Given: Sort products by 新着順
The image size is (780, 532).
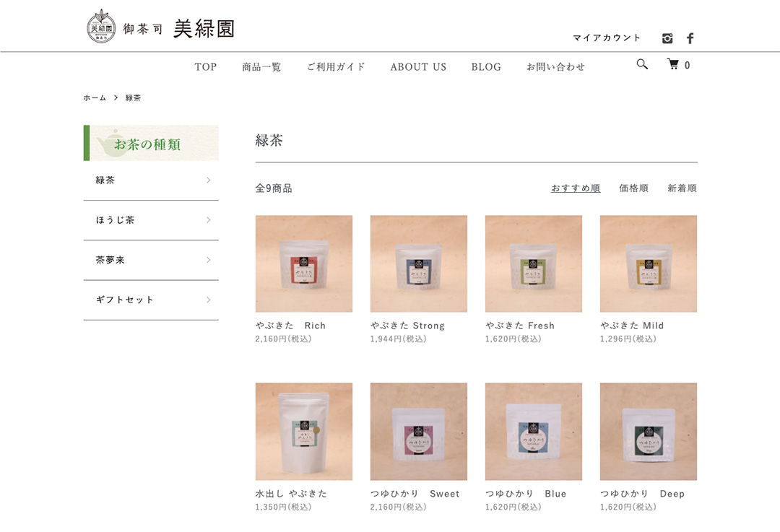Looking at the screenshot, I should coord(682,188).
